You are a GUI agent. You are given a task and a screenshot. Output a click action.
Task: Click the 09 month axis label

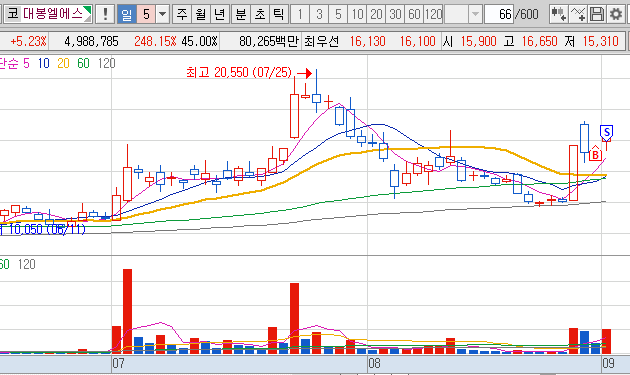[608, 363]
